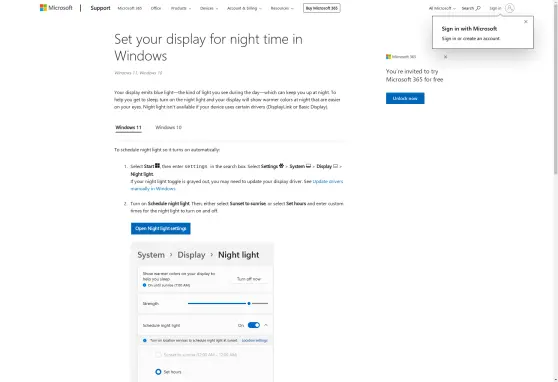
Task: Expand the Account & billing dropdown
Action: (244, 8)
